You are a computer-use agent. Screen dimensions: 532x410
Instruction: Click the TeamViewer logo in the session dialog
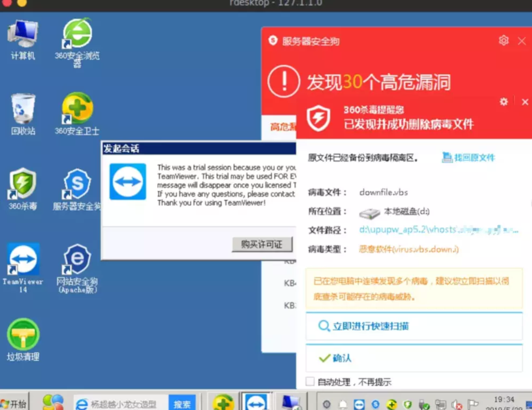pyautogui.click(x=128, y=182)
